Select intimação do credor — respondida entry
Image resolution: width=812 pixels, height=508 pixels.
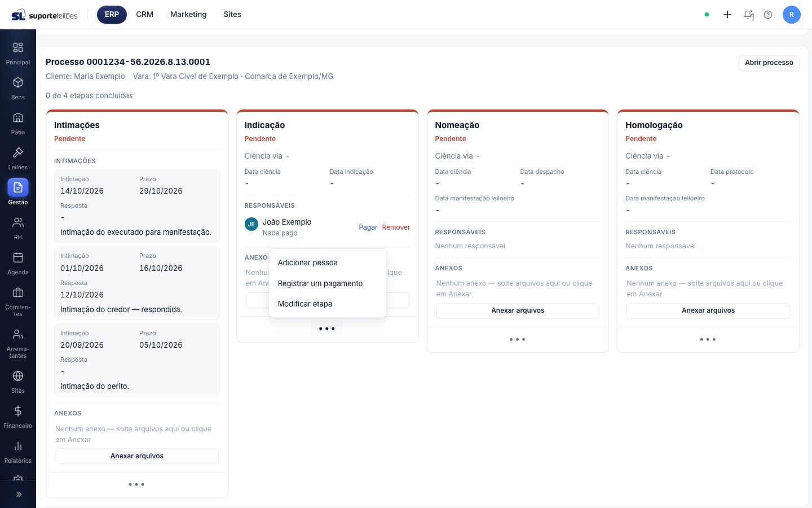tap(137, 283)
